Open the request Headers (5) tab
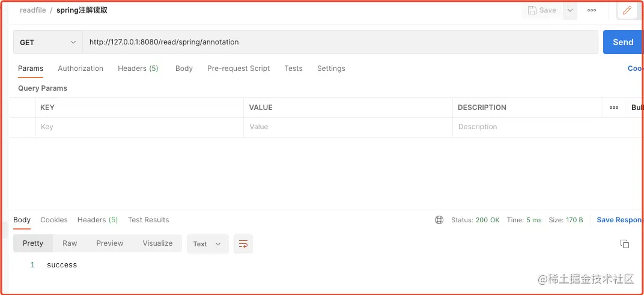This screenshot has width=644, height=295. [x=138, y=68]
